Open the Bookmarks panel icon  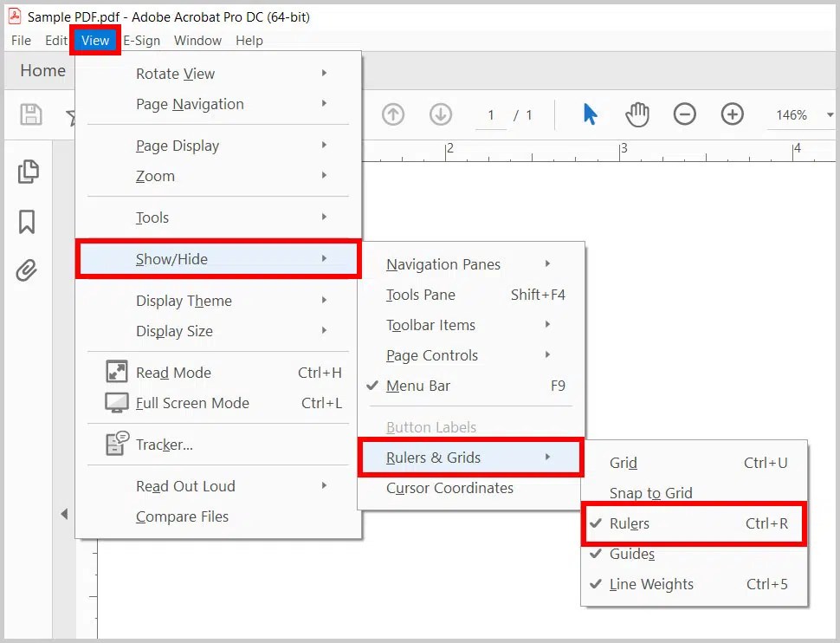(27, 222)
